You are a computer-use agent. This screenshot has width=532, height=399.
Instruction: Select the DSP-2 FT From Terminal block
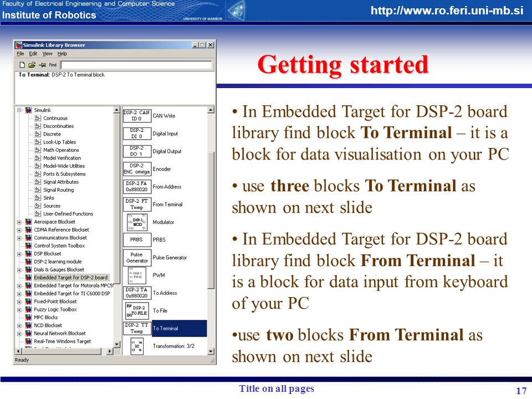137,204
